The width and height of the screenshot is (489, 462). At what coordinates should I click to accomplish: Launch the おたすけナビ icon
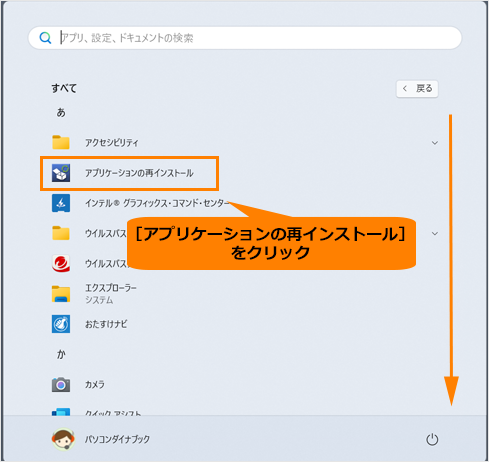pyautogui.click(x=61, y=324)
